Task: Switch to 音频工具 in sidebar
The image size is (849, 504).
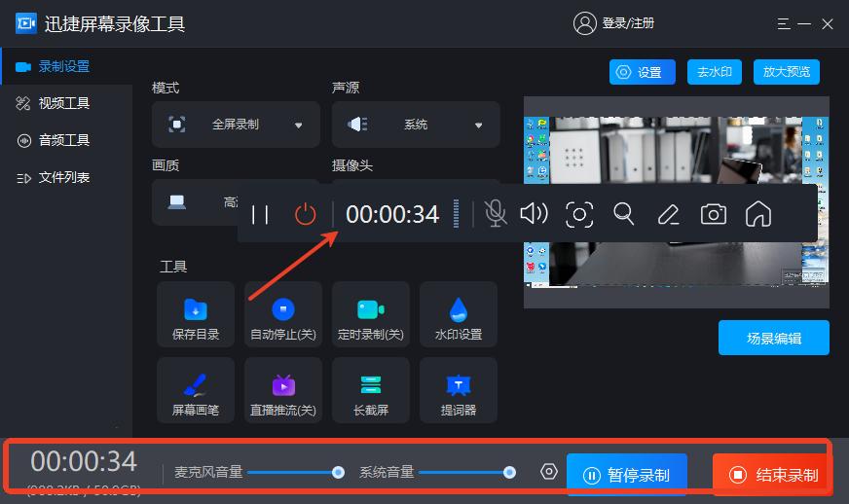Action: [x=66, y=140]
